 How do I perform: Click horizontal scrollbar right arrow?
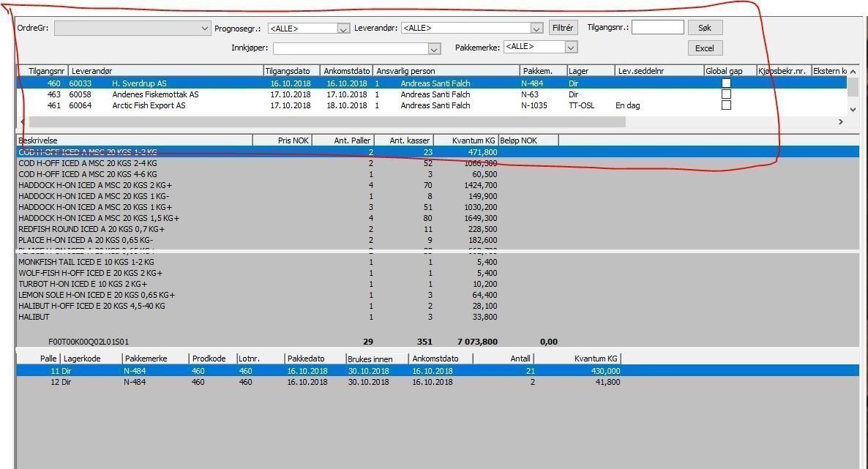(x=841, y=121)
